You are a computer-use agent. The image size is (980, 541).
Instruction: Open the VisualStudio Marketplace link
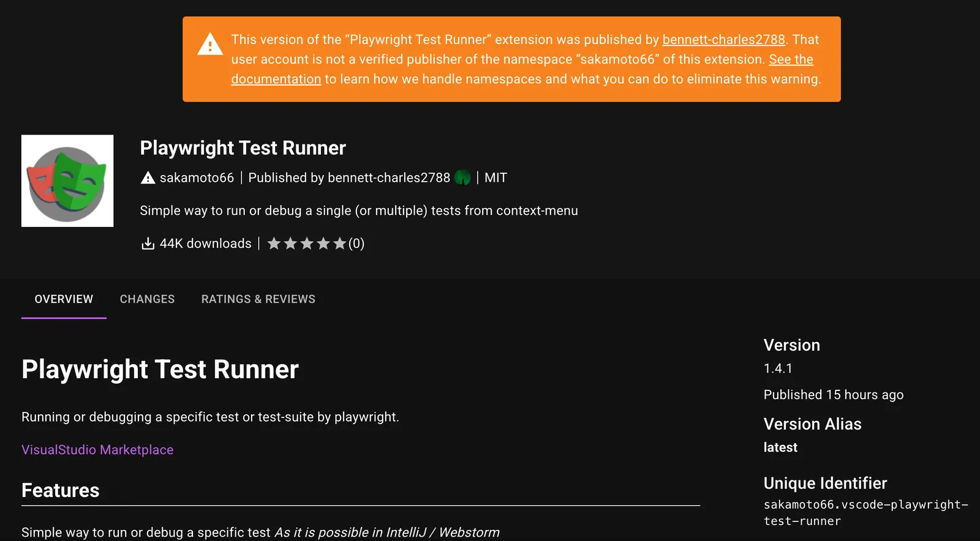97,450
